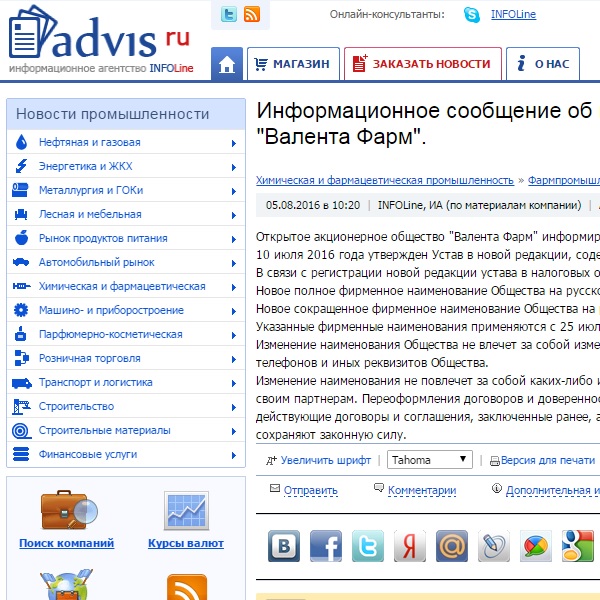Open the Комментарии link
This screenshot has height=600, width=600.
tap(422, 490)
